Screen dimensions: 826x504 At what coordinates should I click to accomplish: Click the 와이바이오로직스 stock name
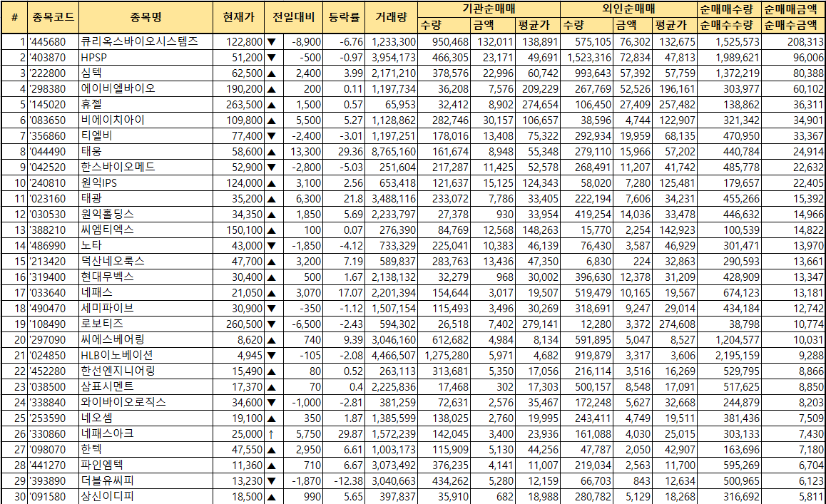pos(123,402)
